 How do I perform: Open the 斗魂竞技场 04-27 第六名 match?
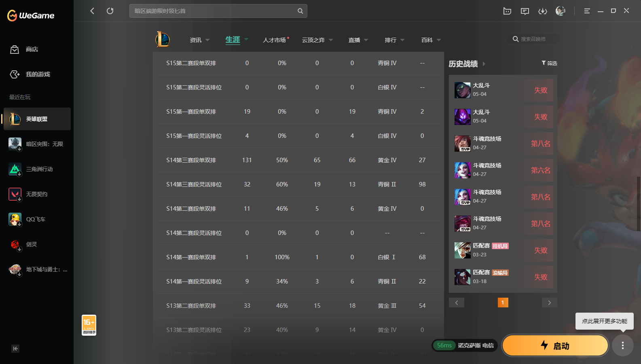(503, 170)
